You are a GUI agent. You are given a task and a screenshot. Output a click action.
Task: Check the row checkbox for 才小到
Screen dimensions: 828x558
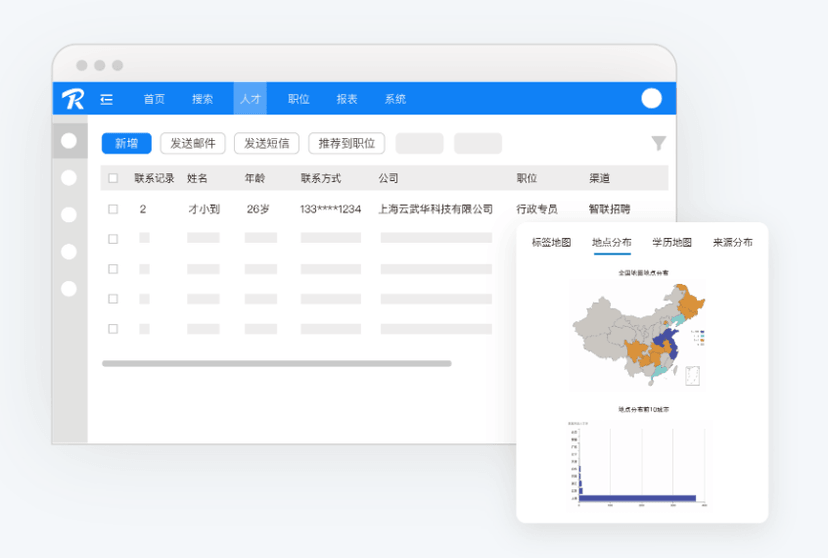113,209
